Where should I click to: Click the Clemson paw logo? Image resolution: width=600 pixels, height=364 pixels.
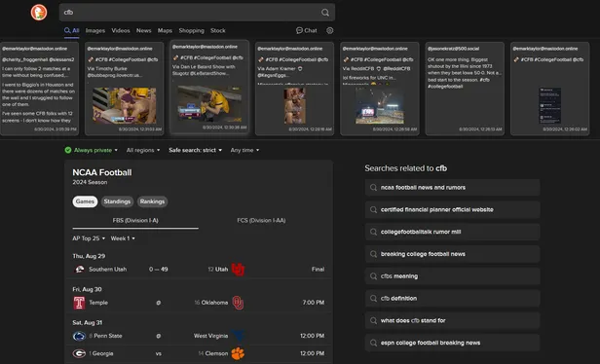click(x=238, y=353)
